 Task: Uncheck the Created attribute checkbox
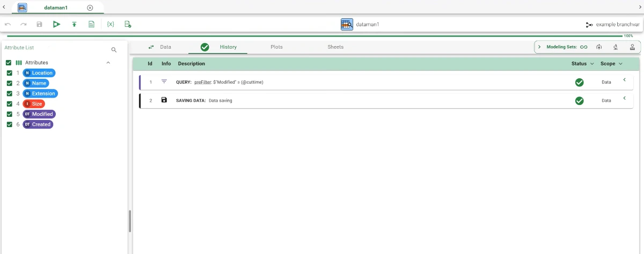click(9, 124)
